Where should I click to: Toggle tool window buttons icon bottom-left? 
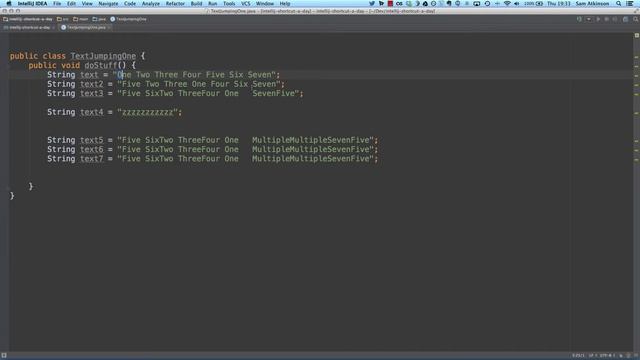4,356
